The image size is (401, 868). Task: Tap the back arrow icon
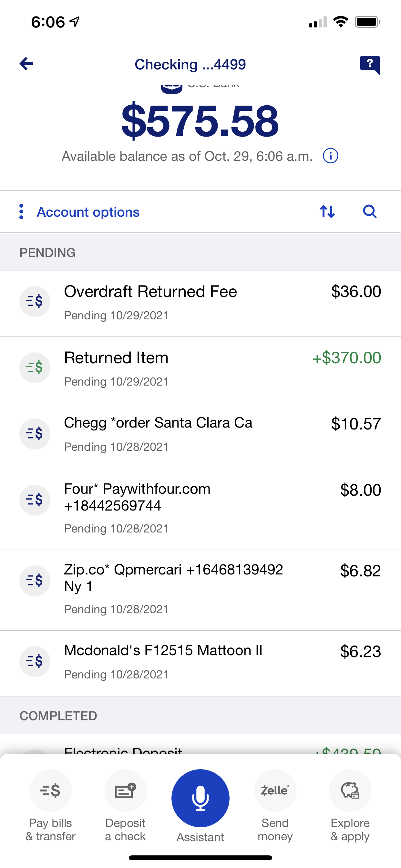tap(26, 64)
